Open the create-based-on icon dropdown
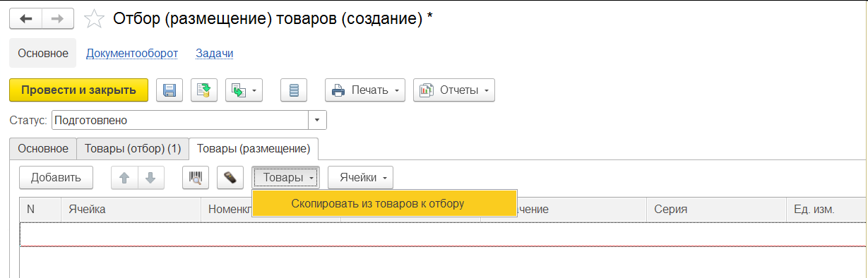 click(244, 90)
